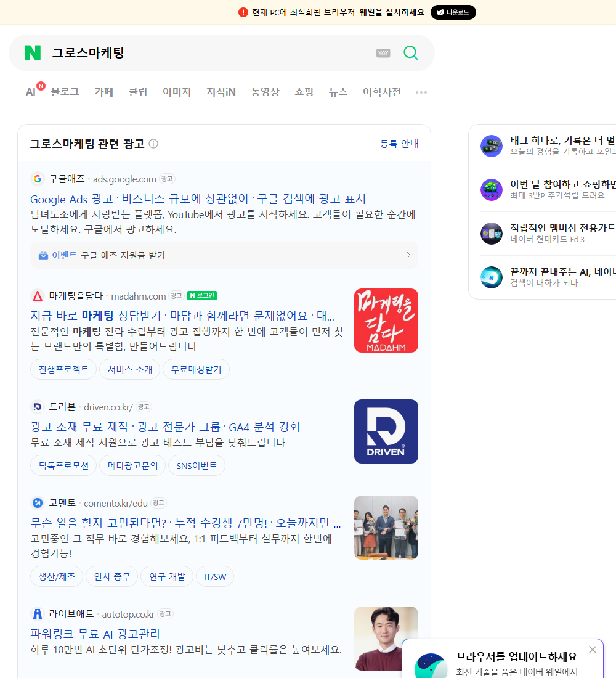Close the browser update popup
Screen dimensions: 616x678
(592, 650)
